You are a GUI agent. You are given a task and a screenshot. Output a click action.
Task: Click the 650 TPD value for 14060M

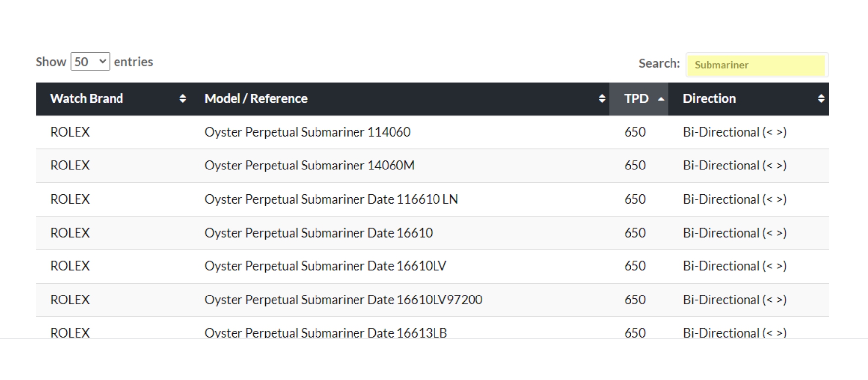tap(634, 166)
